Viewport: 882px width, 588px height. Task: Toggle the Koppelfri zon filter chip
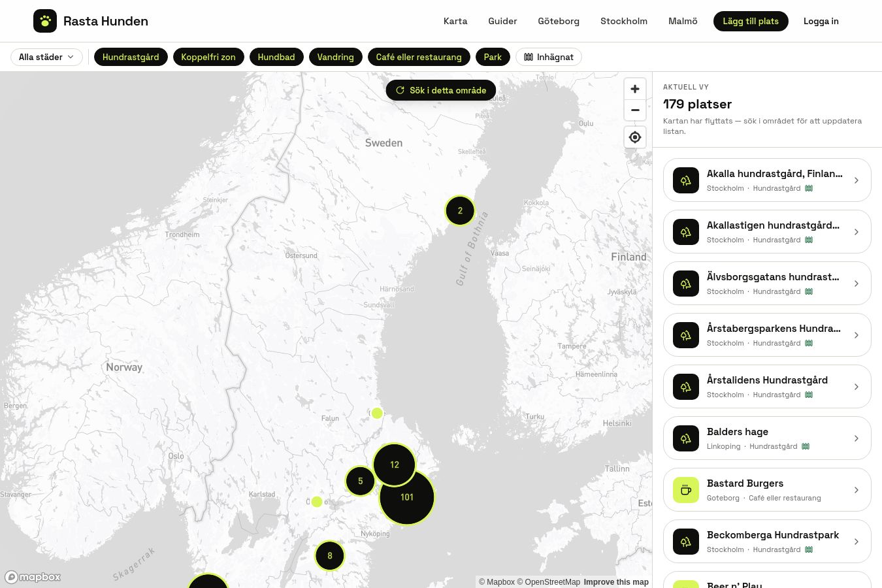208,57
